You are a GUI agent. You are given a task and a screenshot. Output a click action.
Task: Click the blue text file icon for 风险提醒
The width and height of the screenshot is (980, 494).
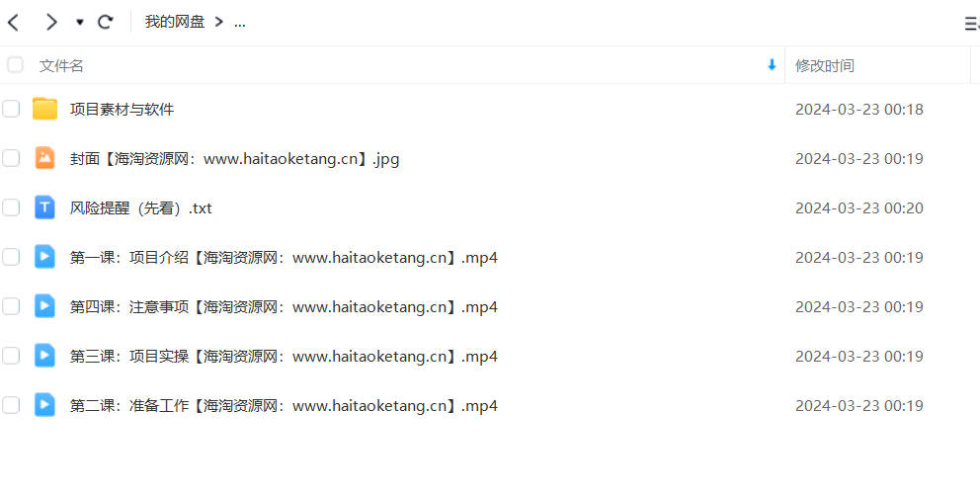pos(45,207)
